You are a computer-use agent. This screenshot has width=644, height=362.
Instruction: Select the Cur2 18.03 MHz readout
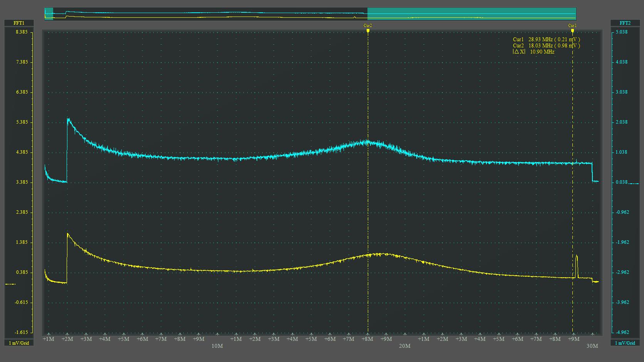pos(546,45)
